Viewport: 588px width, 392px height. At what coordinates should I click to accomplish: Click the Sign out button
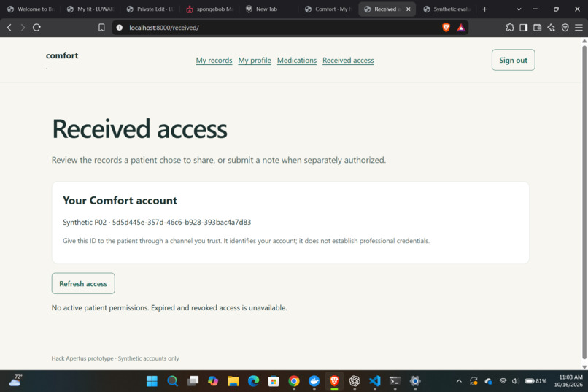click(513, 60)
